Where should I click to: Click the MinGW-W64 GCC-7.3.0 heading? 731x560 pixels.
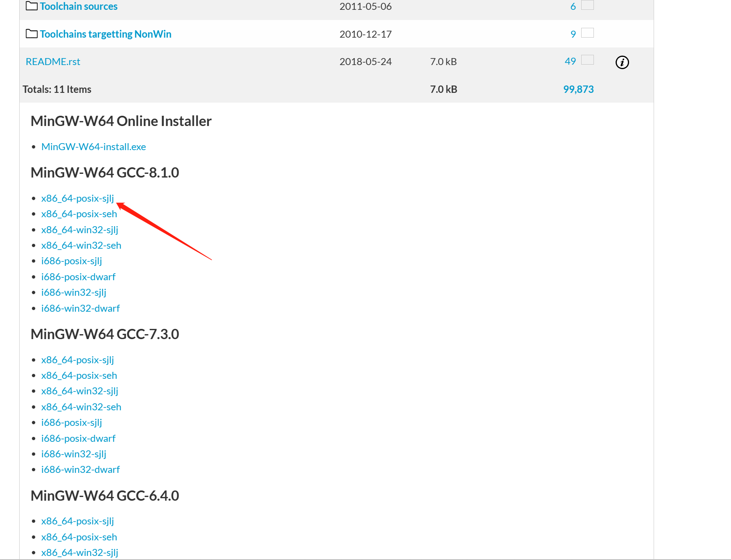point(105,334)
